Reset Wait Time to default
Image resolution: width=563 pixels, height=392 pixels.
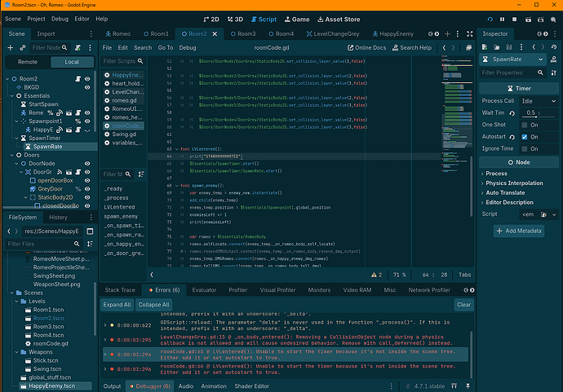(x=512, y=113)
